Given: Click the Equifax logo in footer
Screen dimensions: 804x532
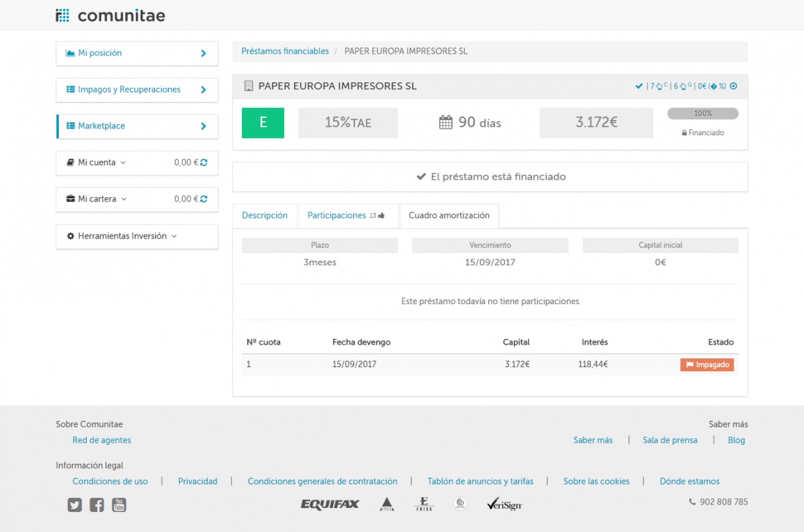Looking at the screenshot, I should tap(330, 505).
